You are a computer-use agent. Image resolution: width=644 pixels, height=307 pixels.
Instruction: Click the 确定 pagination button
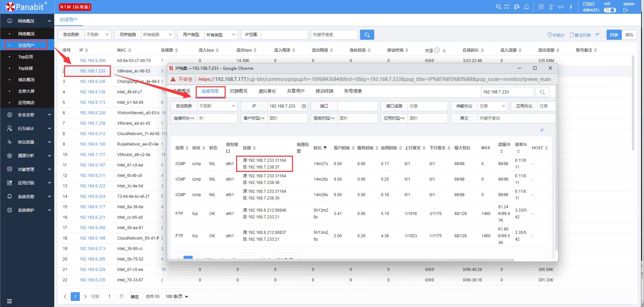[135, 297]
